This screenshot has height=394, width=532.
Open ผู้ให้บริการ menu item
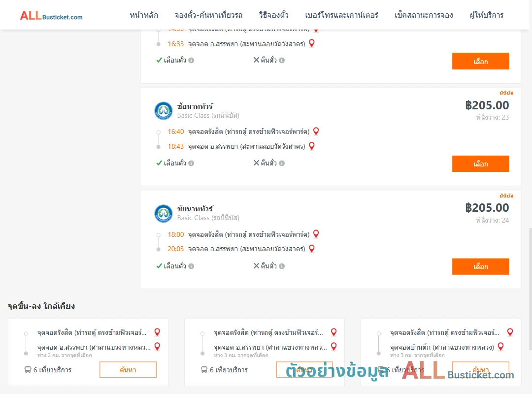(487, 15)
